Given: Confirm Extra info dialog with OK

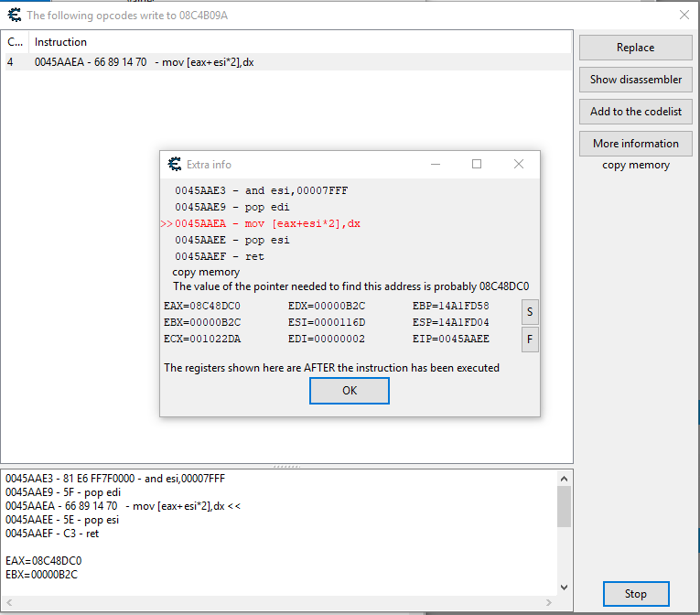Looking at the screenshot, I should pyautogui.click(x=349, y=390).
